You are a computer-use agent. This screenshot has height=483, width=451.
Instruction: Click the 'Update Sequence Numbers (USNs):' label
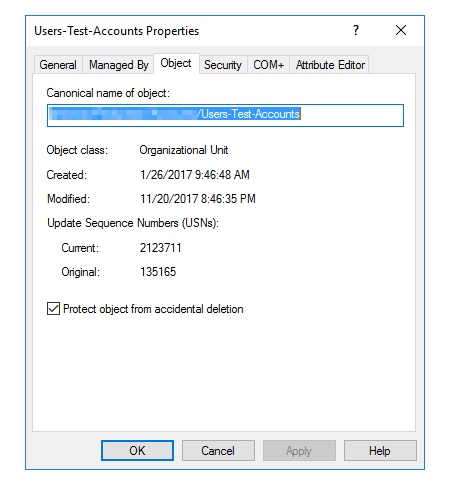(x=133, y=223)
